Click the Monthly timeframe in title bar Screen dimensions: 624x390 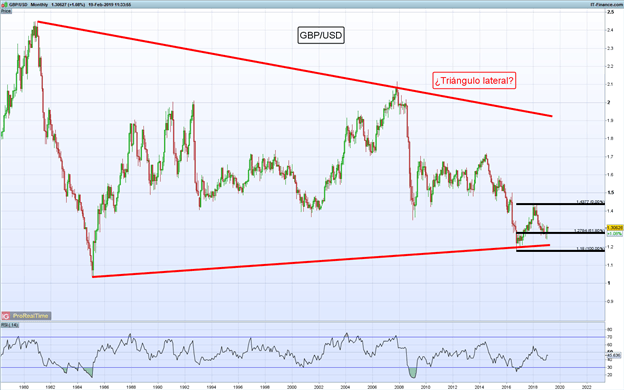pyautogui.click(x=39, y=4)
